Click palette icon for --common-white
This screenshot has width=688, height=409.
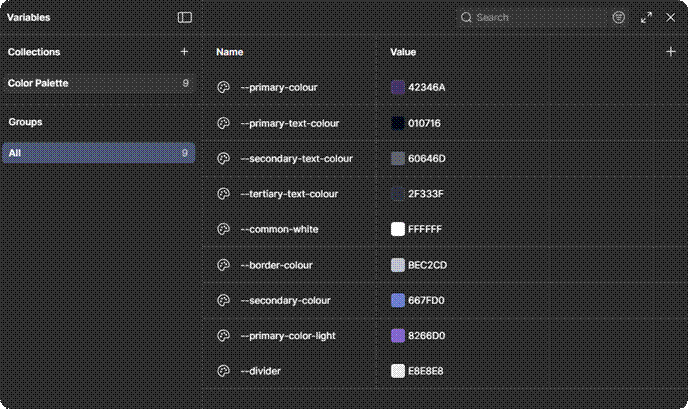point(223,229)
